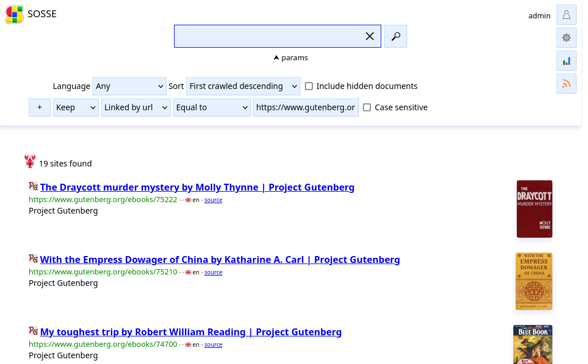The width and height of the screenshot is (588, 364).
Task: Click the flag icon on ebooks/75222 result
Action: (x=188, y=200)
